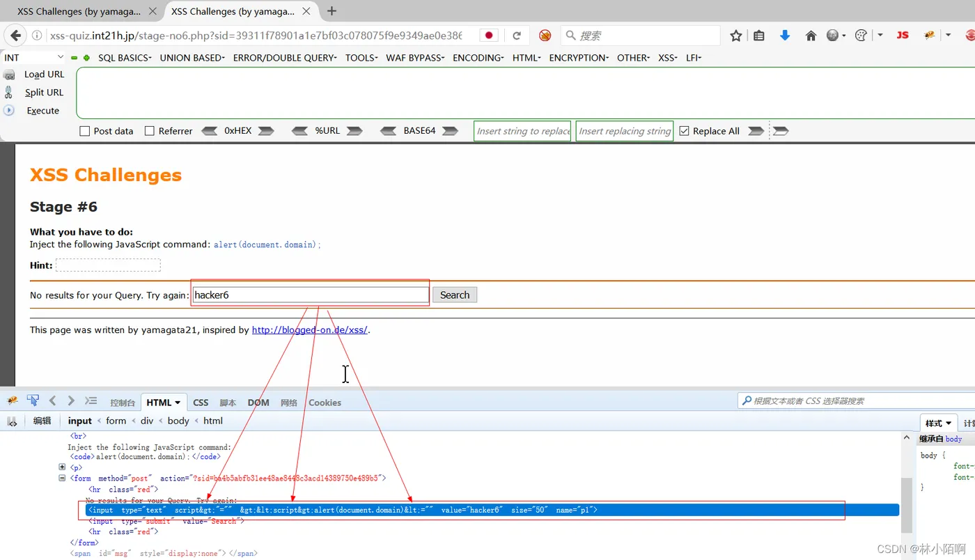The height and width of the screenshot is (560, 975).
Task: Click the red JS toolbar icon
Action: tap(903, 35)
